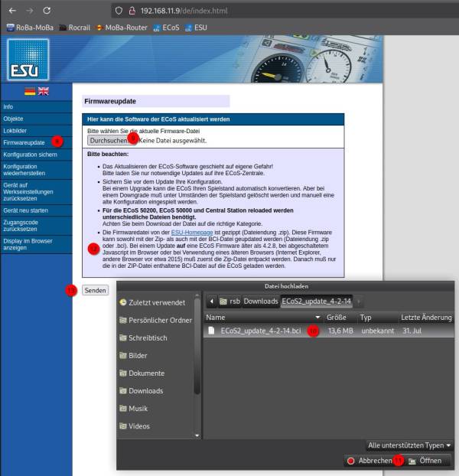
Task: Click the path bar right arrow
Action: (x=359, y=302)
